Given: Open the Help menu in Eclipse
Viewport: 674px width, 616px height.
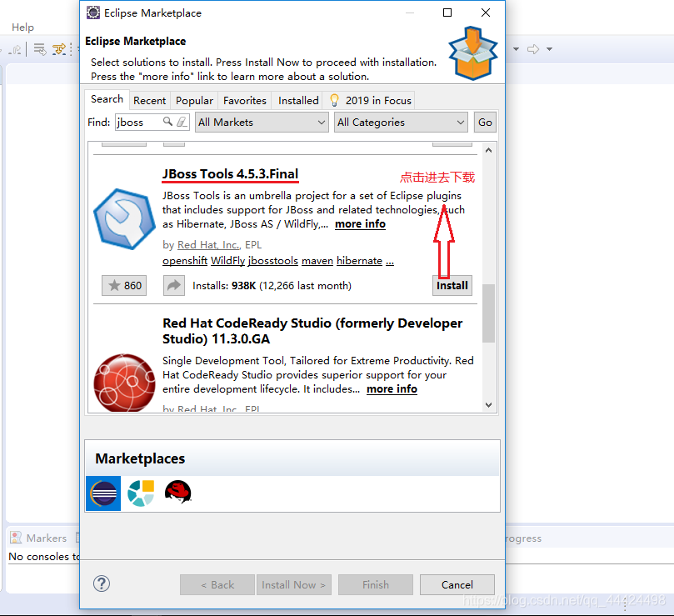Looking at the screenshot, I should 22,28.
